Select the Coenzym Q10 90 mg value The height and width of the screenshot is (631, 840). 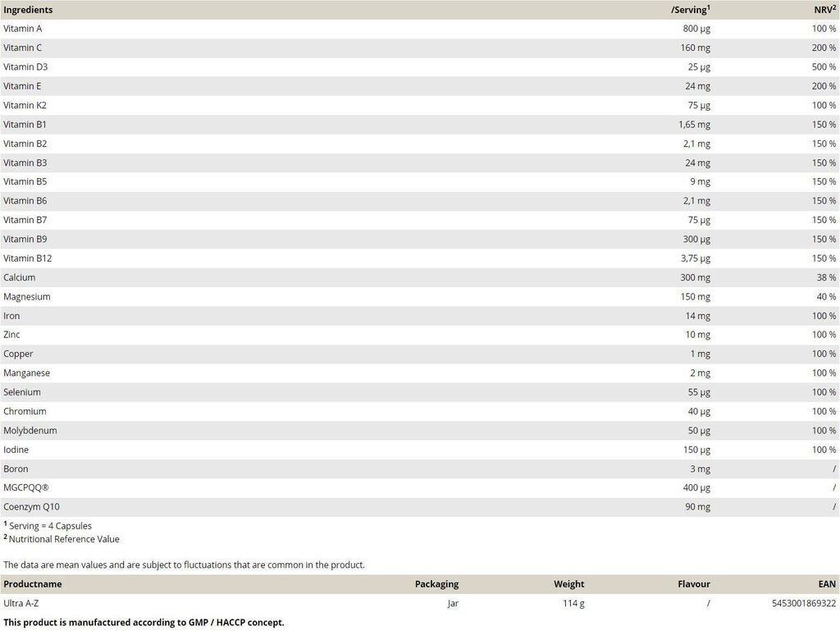coord(697,507)
